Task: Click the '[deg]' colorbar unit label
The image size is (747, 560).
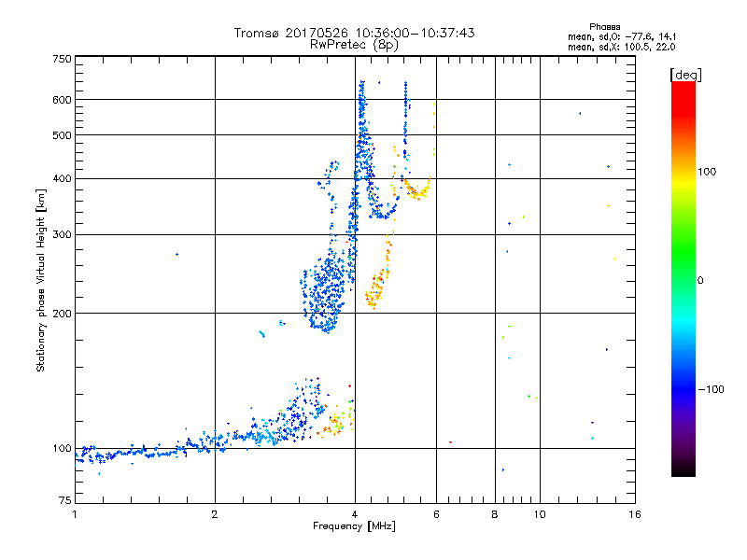Action: 685,75
